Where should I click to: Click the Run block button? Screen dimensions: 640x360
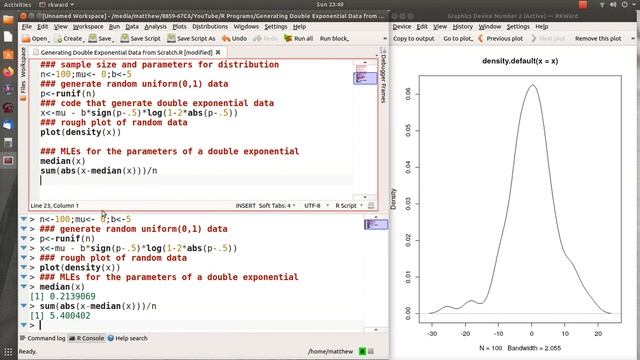coord(334,38)
